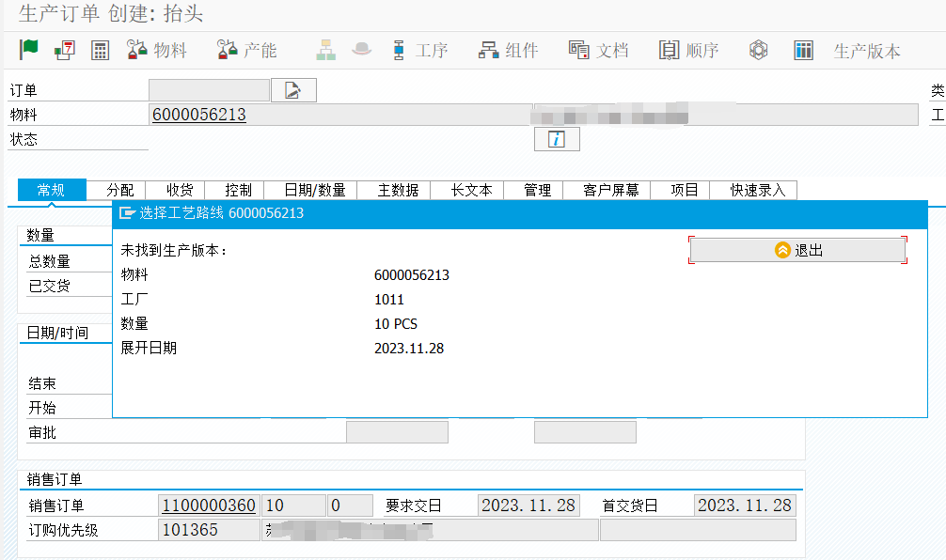Click the first empty field in 审批 row
The width and height of the screenshot is (946, 560).
tap(397, 432)
